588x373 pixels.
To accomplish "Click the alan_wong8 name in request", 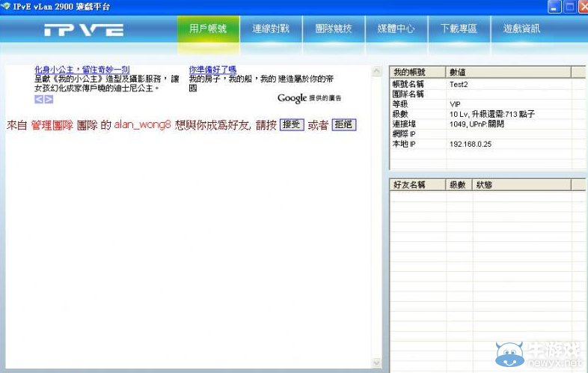I will pos(142,125).
